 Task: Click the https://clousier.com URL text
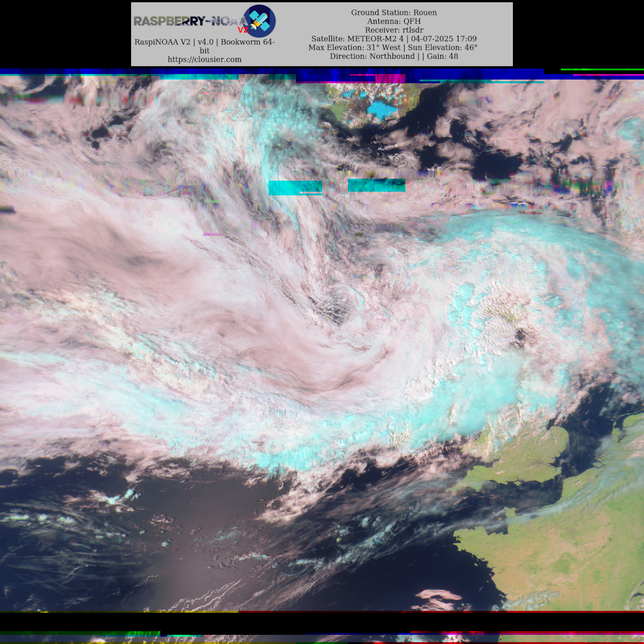[204, 59]
